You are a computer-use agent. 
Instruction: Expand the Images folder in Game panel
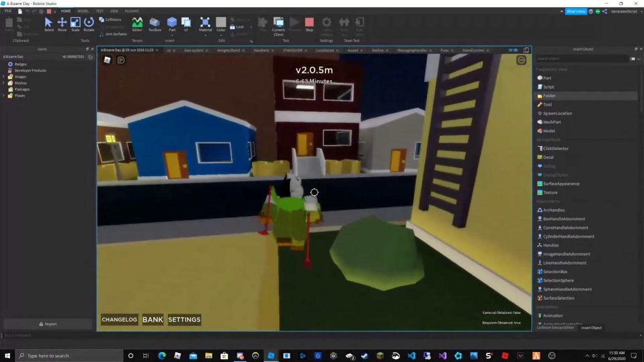pos(4,77)
